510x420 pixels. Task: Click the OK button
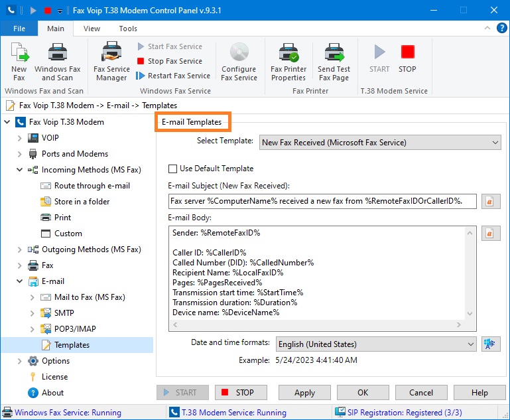363,393
